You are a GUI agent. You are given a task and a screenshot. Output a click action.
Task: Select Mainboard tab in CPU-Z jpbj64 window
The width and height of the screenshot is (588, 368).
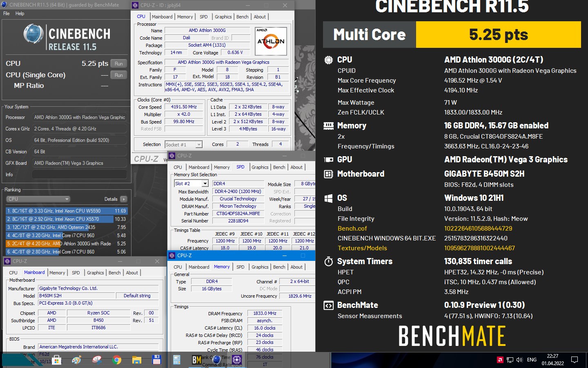pyautogui.click(x=162, y=17)
